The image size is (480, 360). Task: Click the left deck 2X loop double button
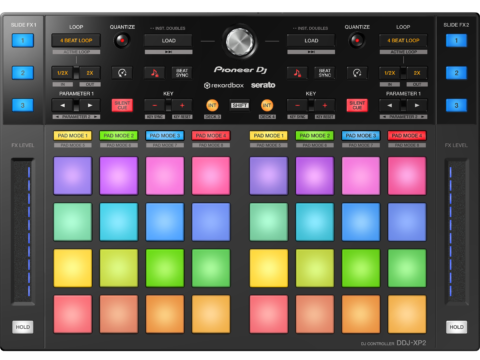(x=90, y=73)
